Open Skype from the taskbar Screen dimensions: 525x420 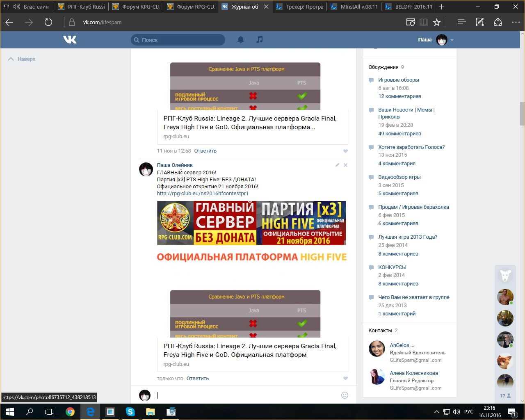[130, 412]
